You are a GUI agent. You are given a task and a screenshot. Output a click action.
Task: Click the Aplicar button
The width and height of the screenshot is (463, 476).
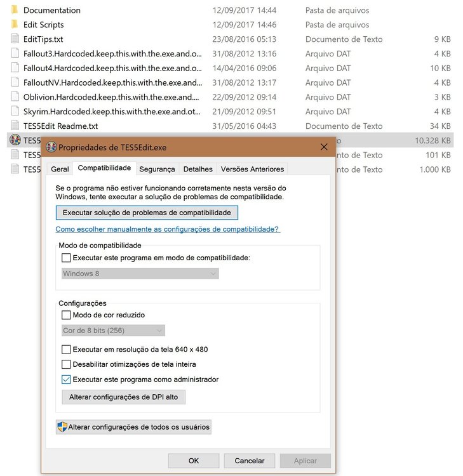click(x=305, y=461)
